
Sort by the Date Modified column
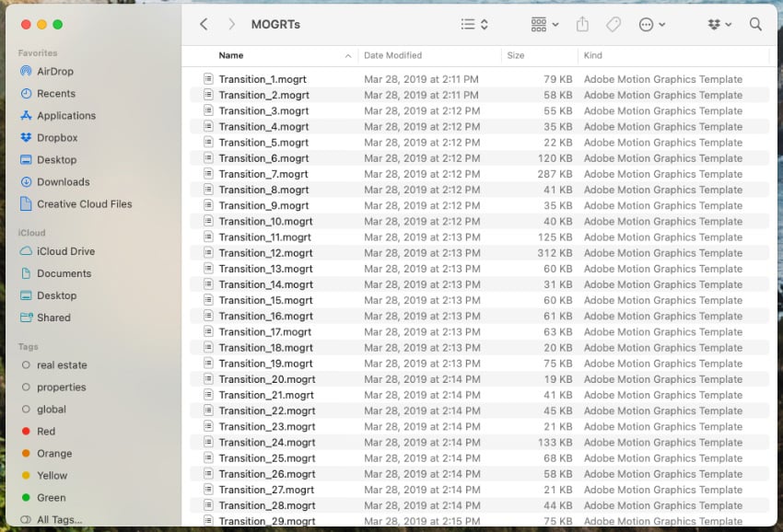[x=392, y=55]
